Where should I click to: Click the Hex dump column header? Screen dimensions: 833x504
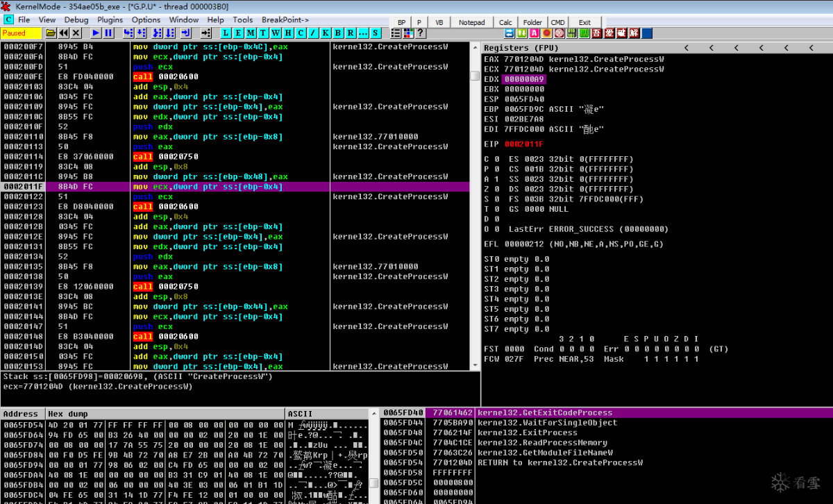point(165,414)
